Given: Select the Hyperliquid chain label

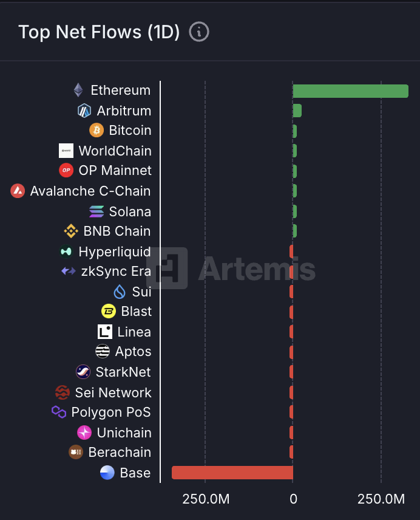Looking at the screenshot, I should click(x=114, y=251).
